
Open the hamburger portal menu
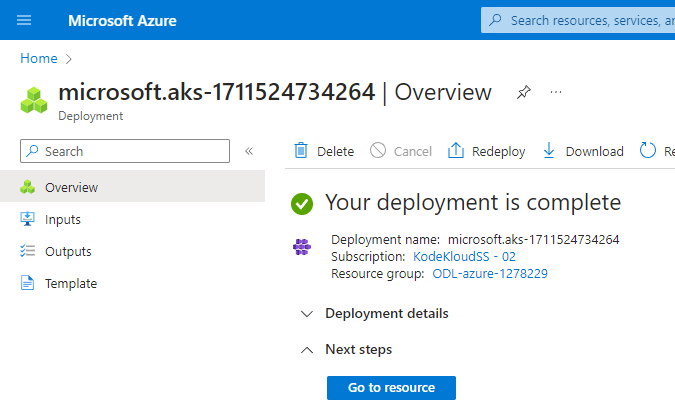point(24,20)
